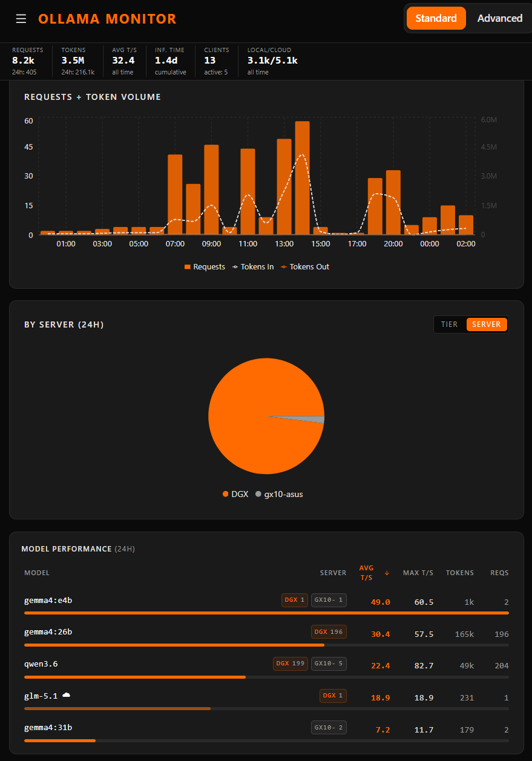Click the 20:00 requests bar

[x=393, y=202]
